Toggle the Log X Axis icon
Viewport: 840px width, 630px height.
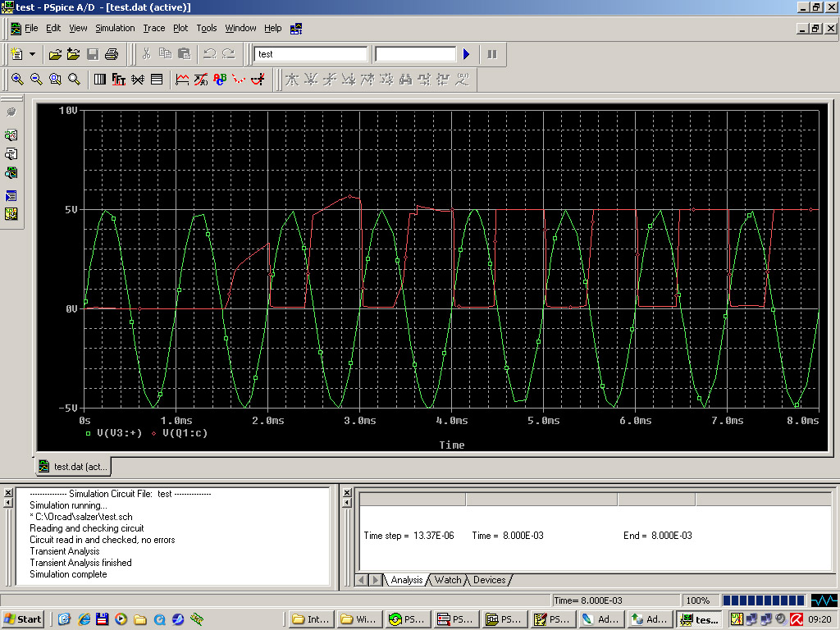point(99,80)
